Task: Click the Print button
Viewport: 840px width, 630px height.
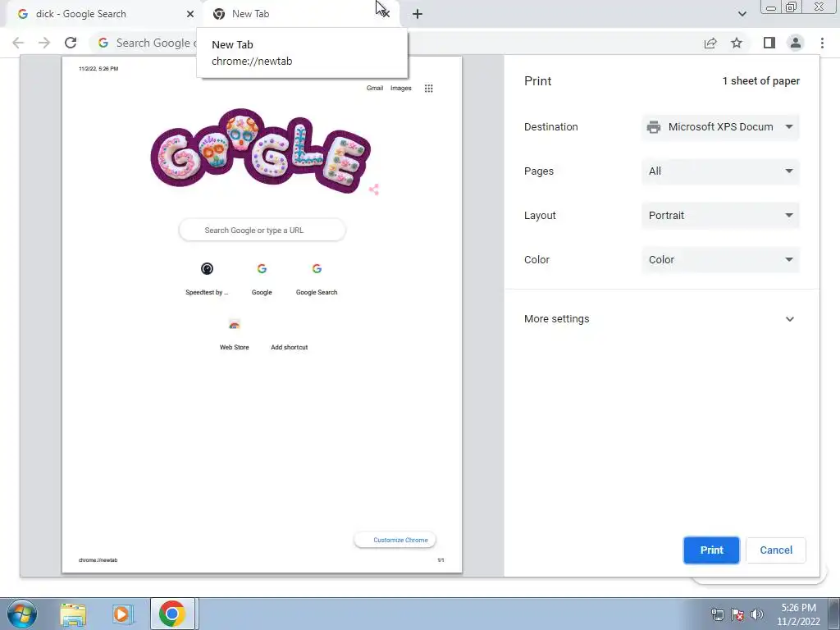Action: pos(711,550)
